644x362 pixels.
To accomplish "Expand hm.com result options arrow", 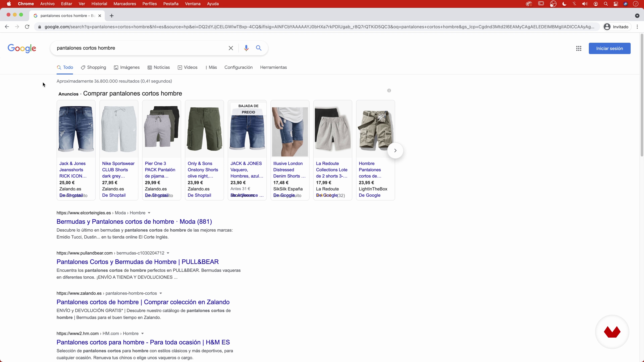I will [x=143, y=334].
